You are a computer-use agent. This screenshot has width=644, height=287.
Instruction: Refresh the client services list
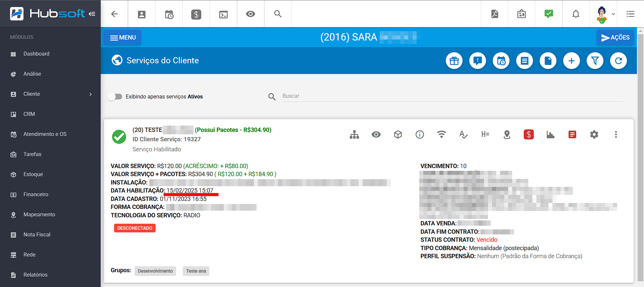619,61
